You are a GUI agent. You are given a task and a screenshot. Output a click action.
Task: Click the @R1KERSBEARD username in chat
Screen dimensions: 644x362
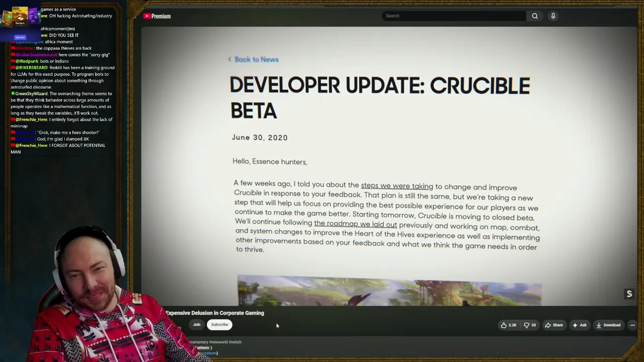click(x=32, y=68)
